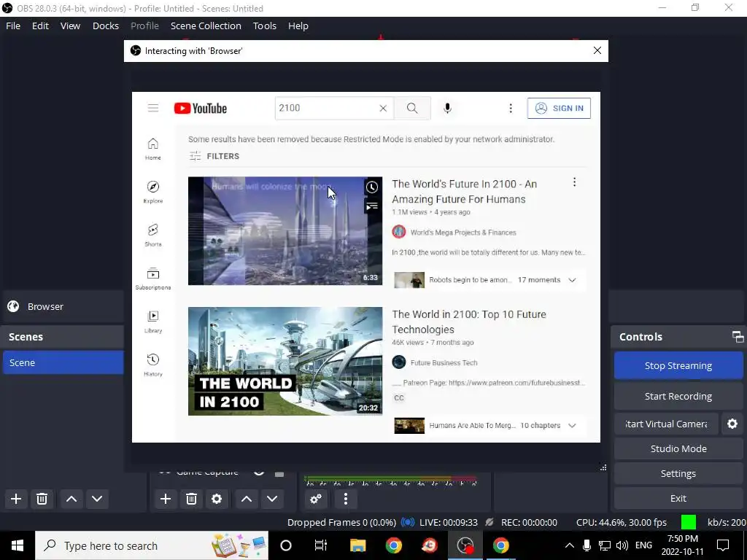The width and height of the screenshot is (747, 560).
Task: Select the Scene item in Scenes list
Action: click(63, 362)
